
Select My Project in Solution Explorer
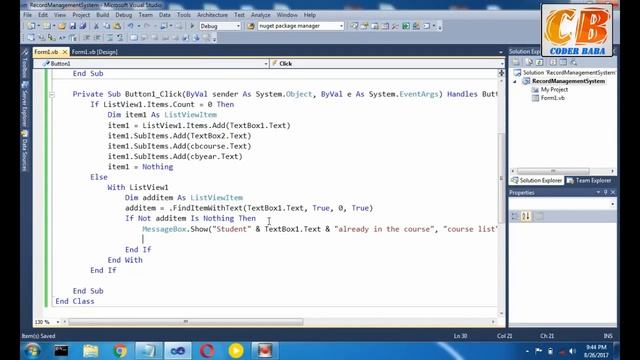pos(554,90)
